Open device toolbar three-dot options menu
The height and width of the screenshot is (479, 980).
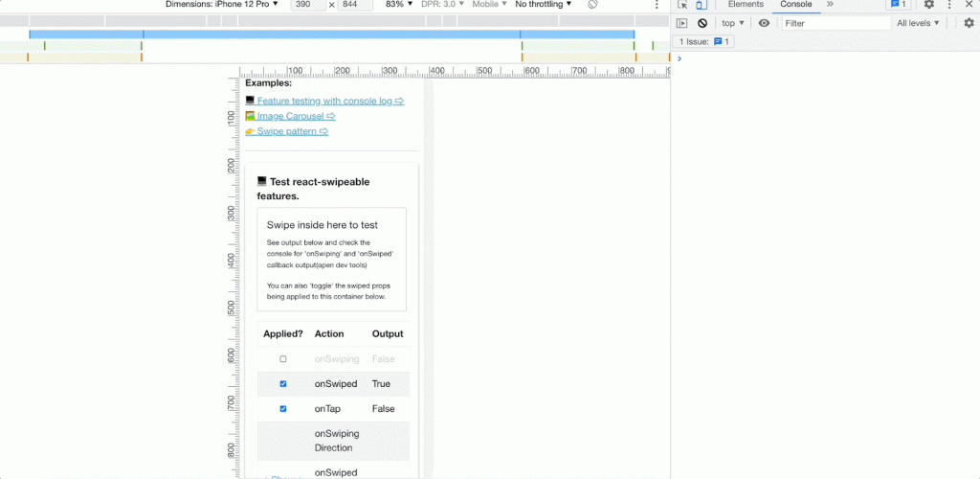[x=657, y=5]
